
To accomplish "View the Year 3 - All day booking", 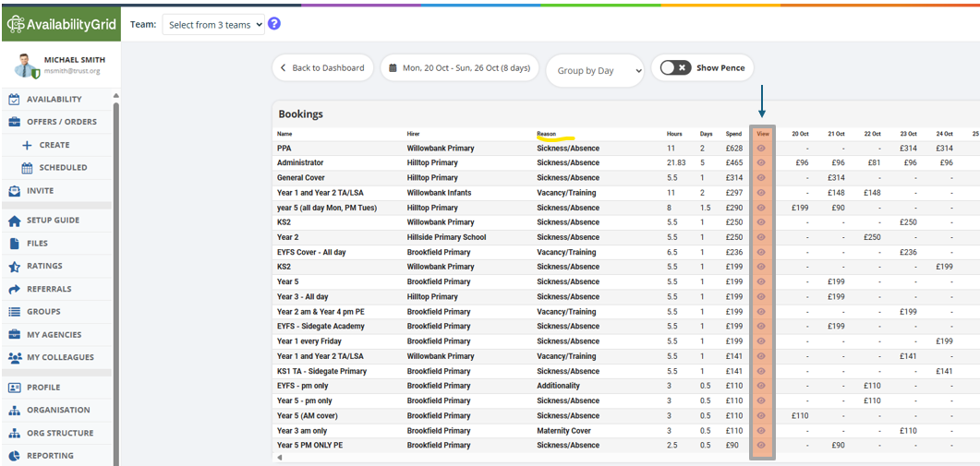I will point(761,296).
